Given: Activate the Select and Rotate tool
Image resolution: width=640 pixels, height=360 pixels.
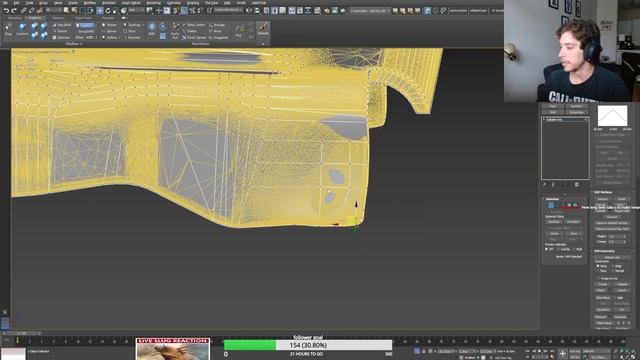Looking at the screenshot, I should pyautogui.click(x=108, y=11).
